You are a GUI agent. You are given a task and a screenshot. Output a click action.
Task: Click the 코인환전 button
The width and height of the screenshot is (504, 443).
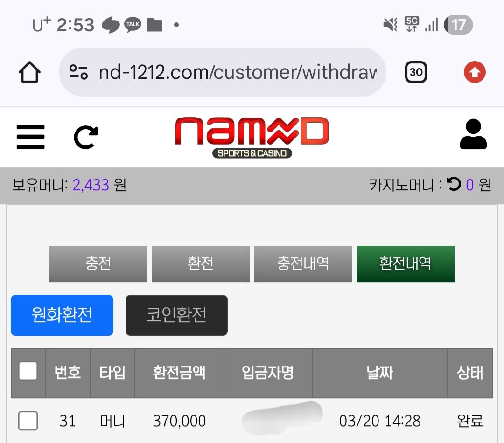point(176,315)
